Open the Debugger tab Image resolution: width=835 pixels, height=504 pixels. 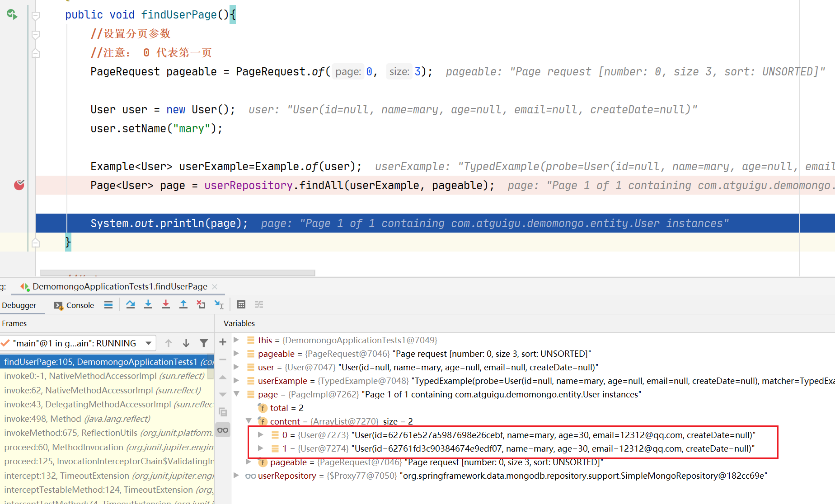coord(19,305)
